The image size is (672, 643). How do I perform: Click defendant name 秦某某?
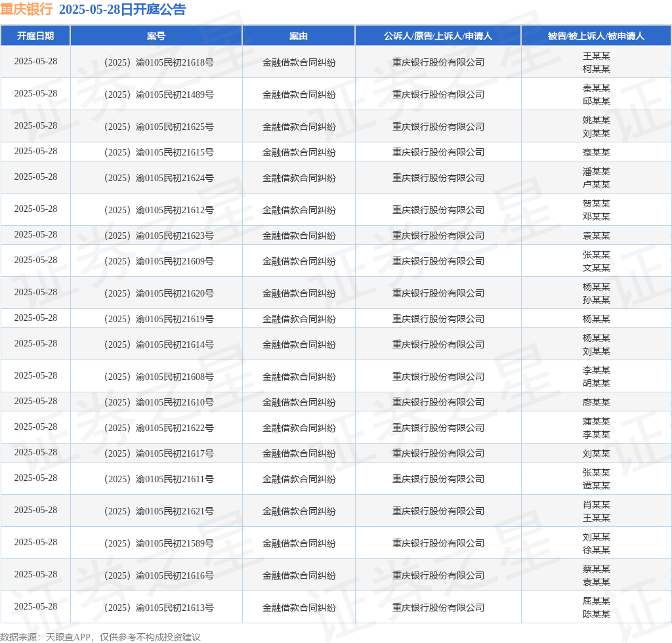[x=596, y=88]
